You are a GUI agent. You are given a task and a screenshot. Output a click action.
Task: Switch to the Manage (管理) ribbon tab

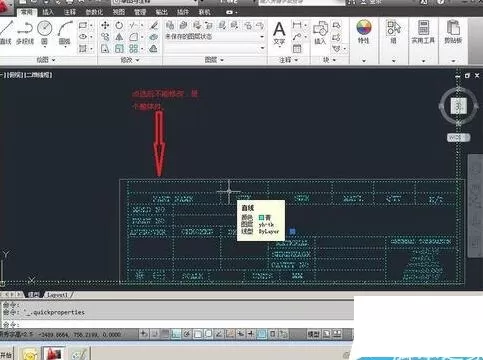[x=140, y=12]
